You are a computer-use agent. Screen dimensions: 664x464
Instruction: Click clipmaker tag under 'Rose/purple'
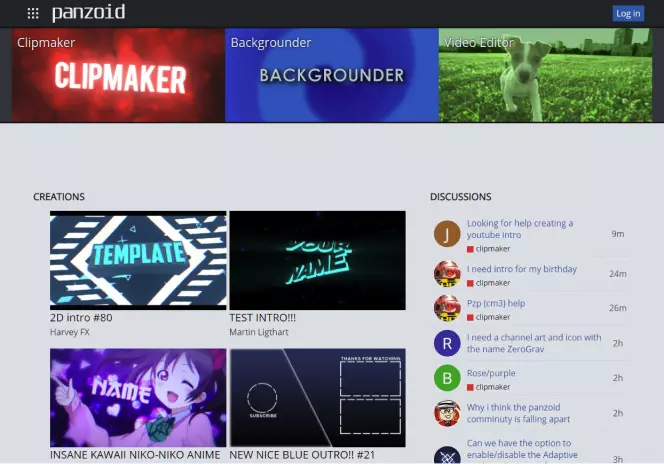pyautogui.click(x=488, y=387)
